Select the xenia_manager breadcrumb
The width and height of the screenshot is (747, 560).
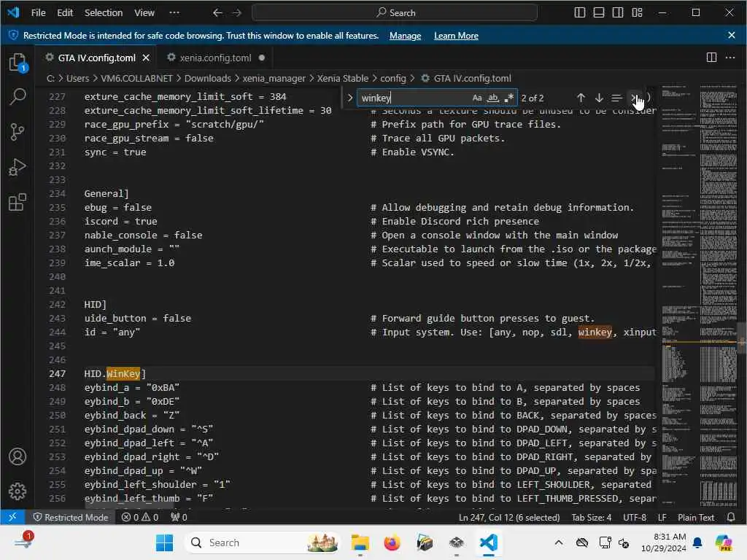pos(274,78)
